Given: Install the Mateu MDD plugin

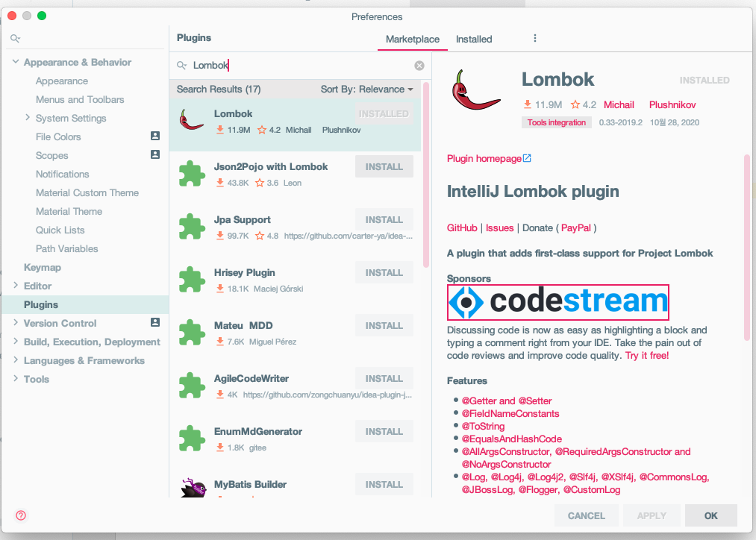Looking at the screenshot, I should pyautogui.click(x=384, y=326).
